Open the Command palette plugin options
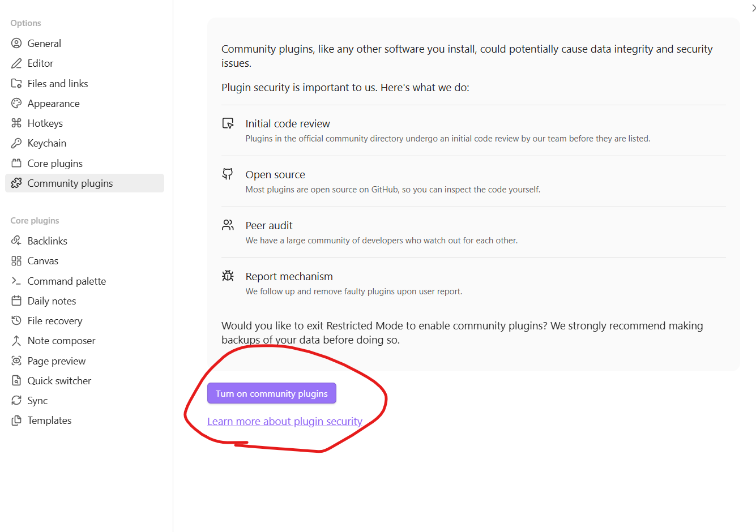 coord(84,281)
